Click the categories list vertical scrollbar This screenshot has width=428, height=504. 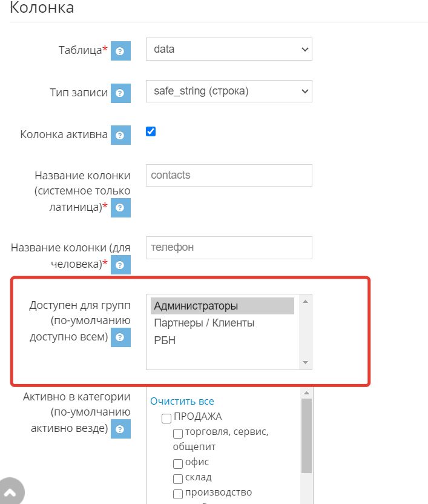(x=306, y=436)
